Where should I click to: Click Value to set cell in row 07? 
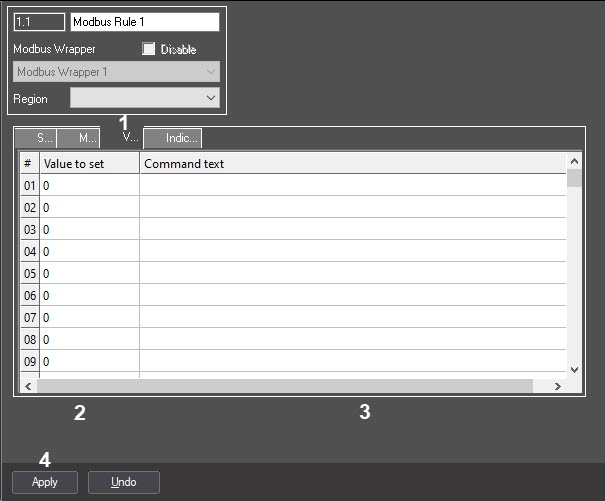coord(90,318)
